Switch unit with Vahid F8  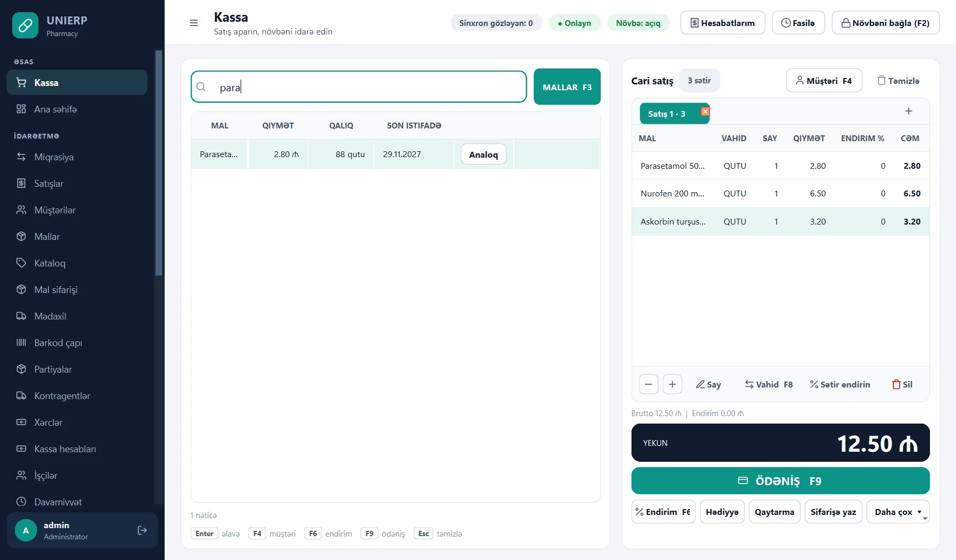coord(769,384)
